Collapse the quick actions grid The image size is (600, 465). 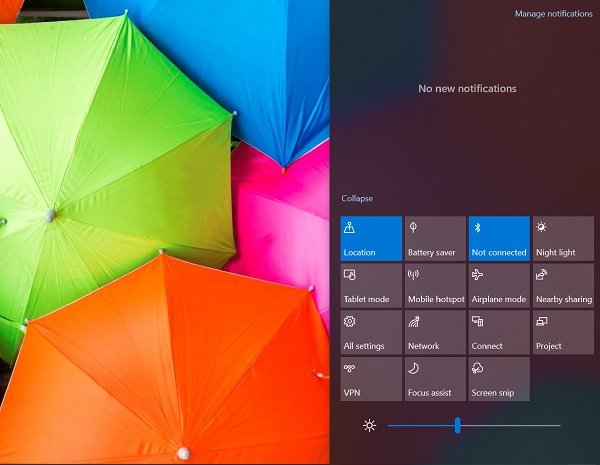(x=357, y=198)
